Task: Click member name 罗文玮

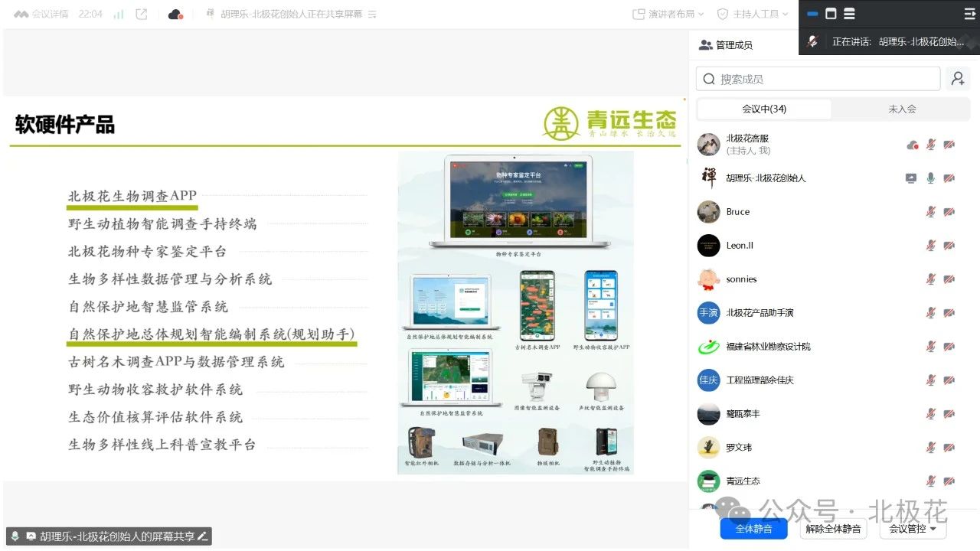Action: [739, 448]
